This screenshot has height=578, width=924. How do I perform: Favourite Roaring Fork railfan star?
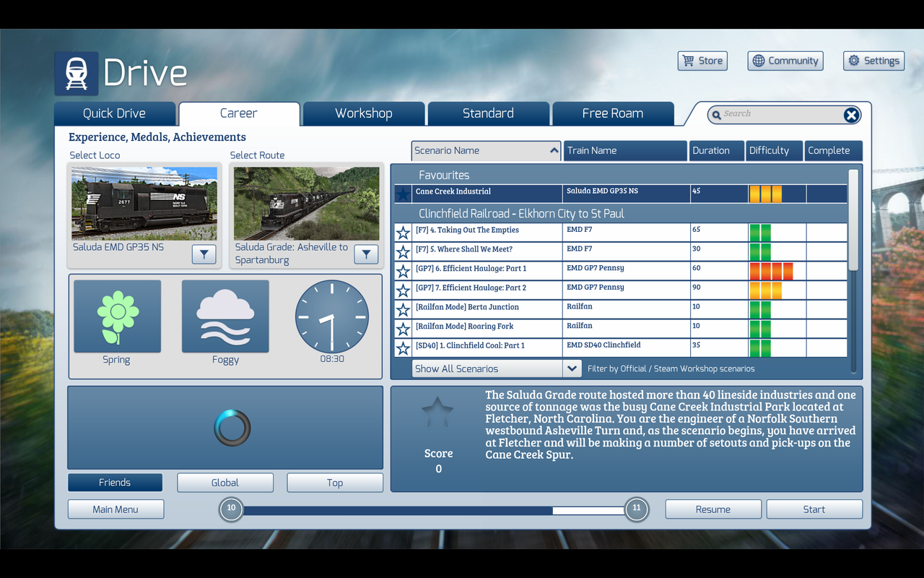403,329
